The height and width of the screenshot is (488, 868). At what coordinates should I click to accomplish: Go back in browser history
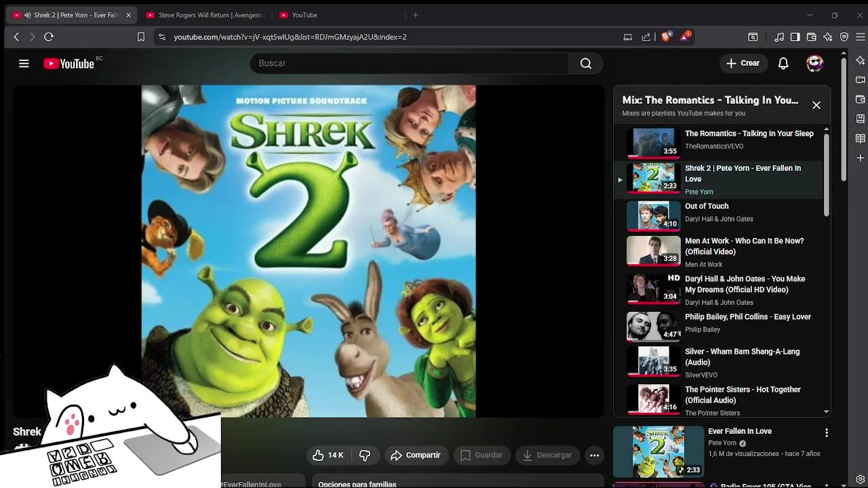pyautogui.click(x=16, y=37)
